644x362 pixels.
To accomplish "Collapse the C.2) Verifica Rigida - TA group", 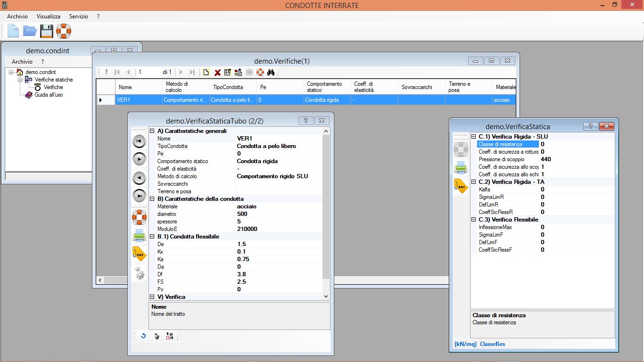I will [474, 182].
